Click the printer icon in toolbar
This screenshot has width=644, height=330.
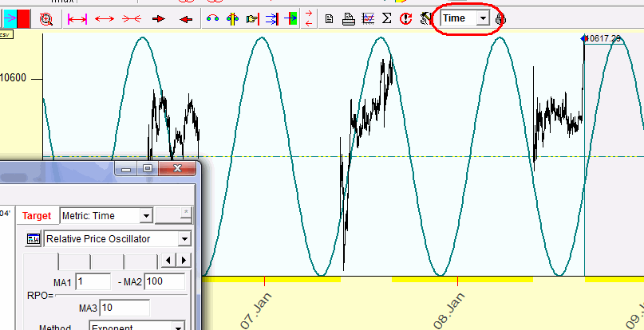click(348, 18)
